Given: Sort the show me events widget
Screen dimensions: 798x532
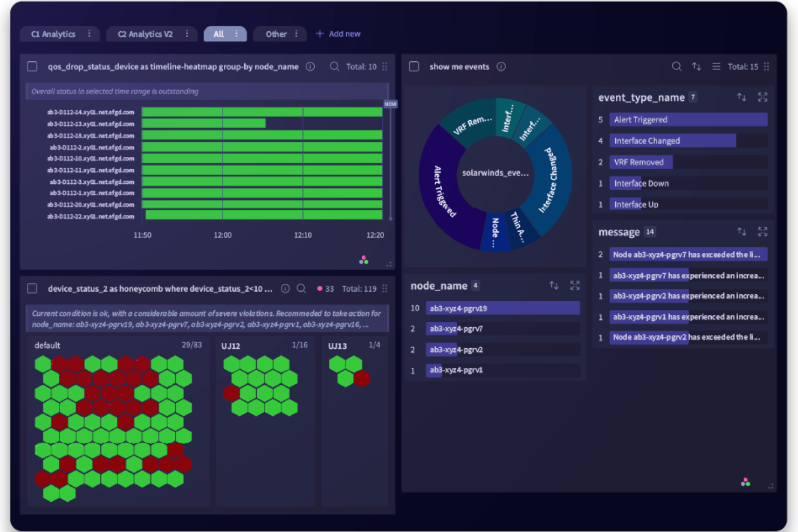Looking at the screenshot, I should tap(697, 66).
